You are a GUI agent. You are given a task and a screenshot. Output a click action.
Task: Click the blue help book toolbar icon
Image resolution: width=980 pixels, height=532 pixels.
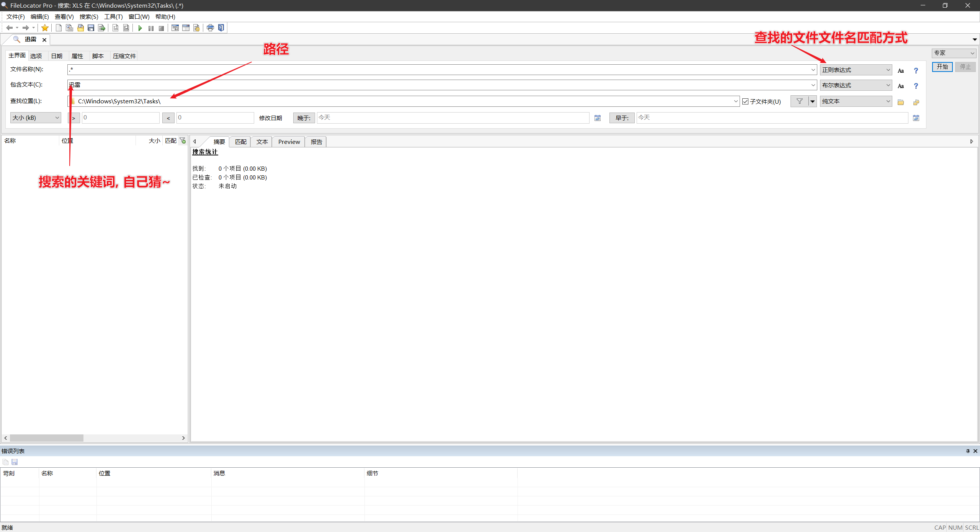221,28
